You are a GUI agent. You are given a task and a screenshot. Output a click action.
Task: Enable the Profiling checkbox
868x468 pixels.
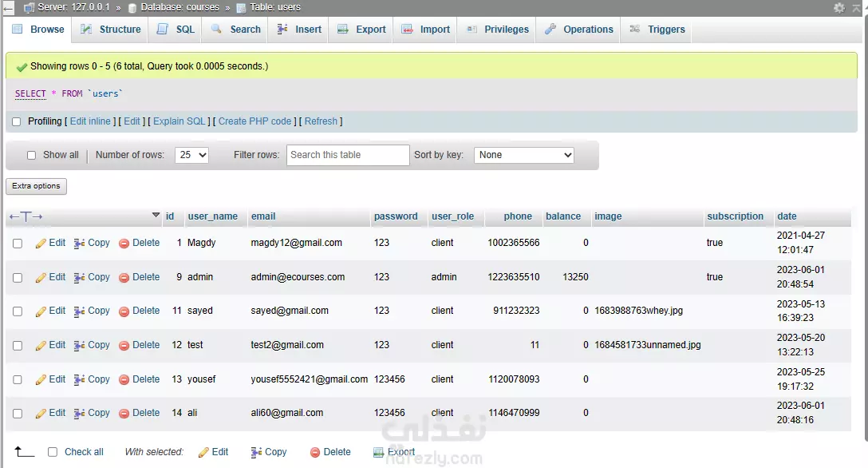coord(17,122)
